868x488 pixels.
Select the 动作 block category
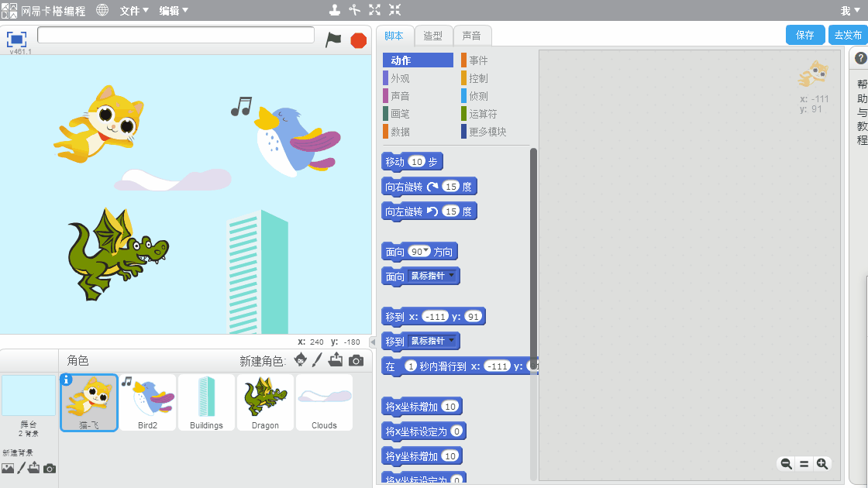click(x=418, y=60)
